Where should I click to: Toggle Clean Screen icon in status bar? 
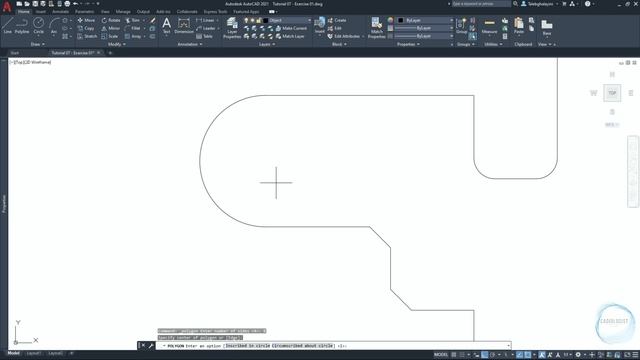pos(627,355)
